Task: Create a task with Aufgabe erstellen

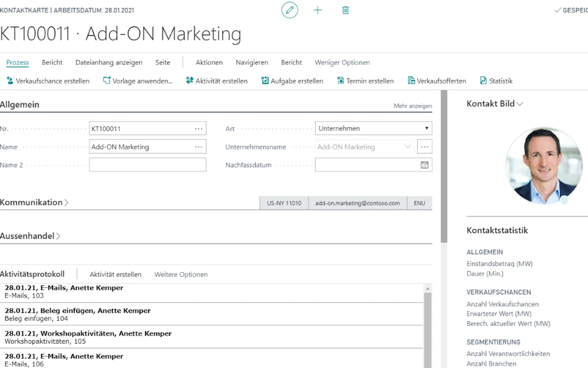Action: click(292, 81)
